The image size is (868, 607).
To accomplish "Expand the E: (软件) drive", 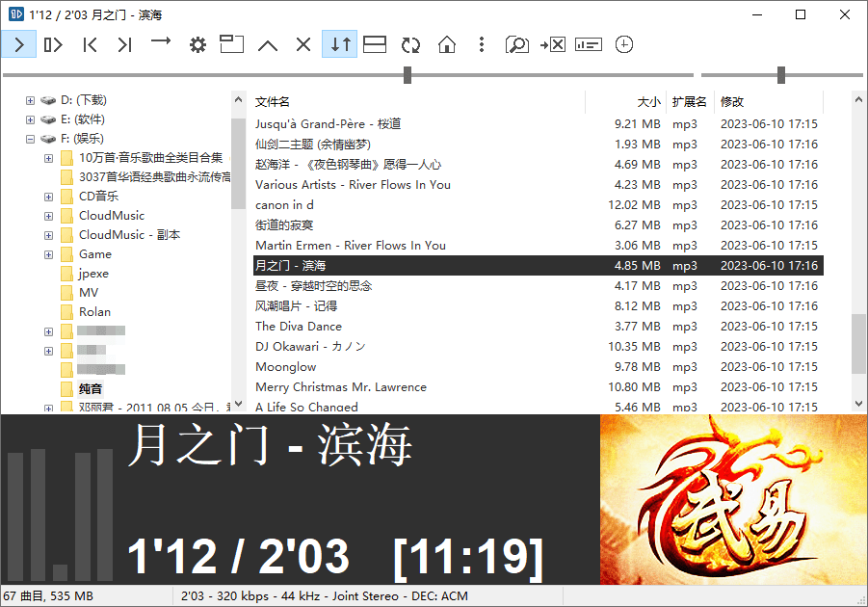I will pyautogui.click(x=30, y=119).
